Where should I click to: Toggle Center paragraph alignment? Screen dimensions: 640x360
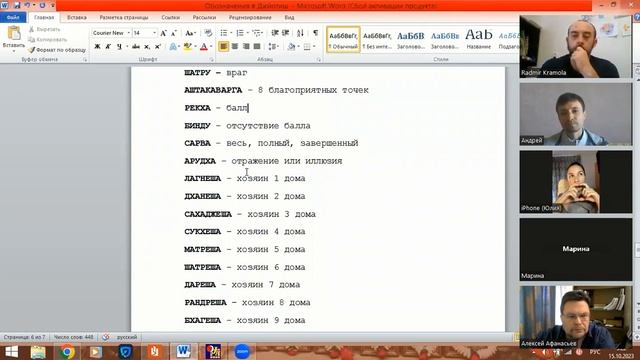[x=235, y=47]
